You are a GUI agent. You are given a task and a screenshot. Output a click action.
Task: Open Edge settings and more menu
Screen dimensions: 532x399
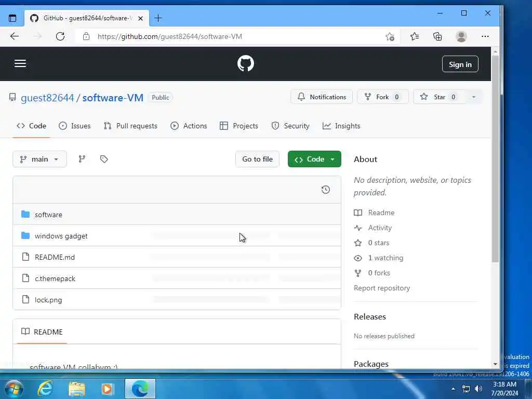point(485,36)
